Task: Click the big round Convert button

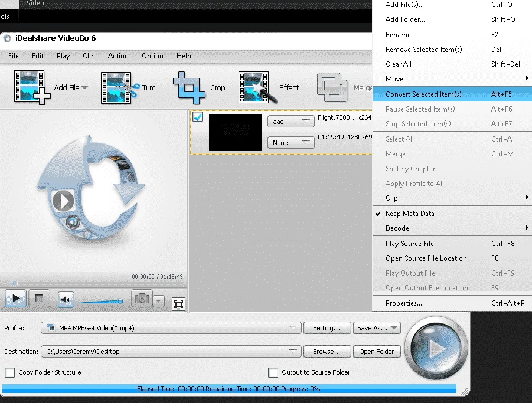Action: [x=436, y=348]
